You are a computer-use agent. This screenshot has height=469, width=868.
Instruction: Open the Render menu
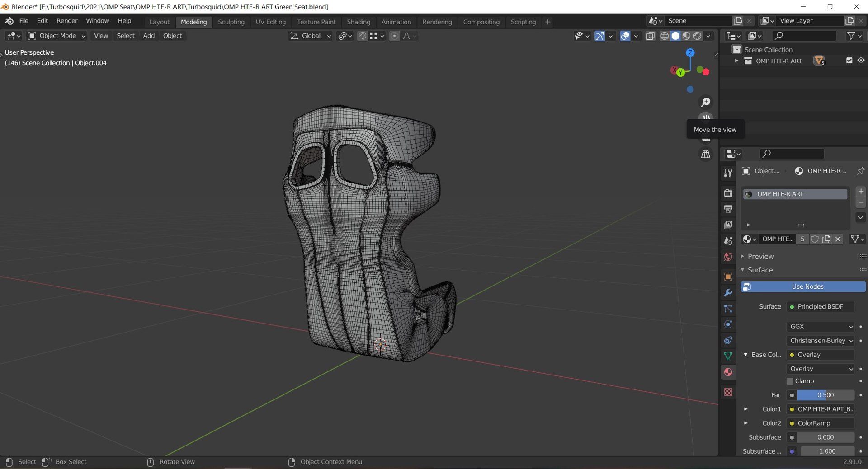point(67,21)
